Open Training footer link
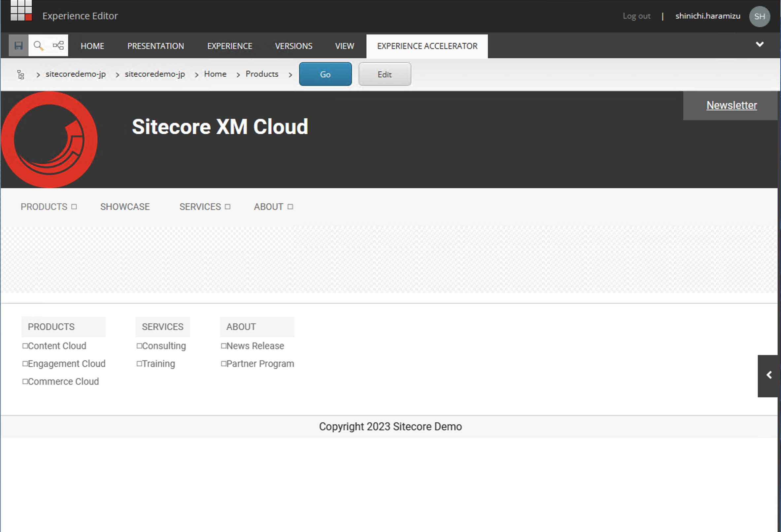The image size is (781, 532). 158,364
